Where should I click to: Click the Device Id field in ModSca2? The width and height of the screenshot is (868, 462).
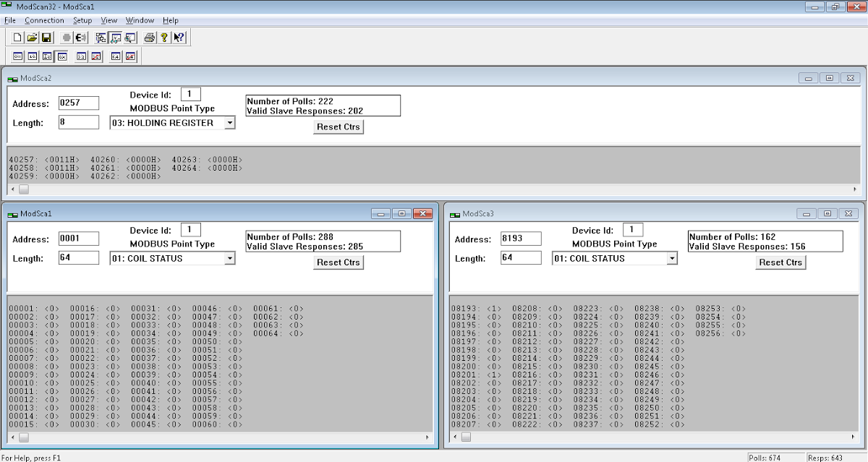[190, 94]
